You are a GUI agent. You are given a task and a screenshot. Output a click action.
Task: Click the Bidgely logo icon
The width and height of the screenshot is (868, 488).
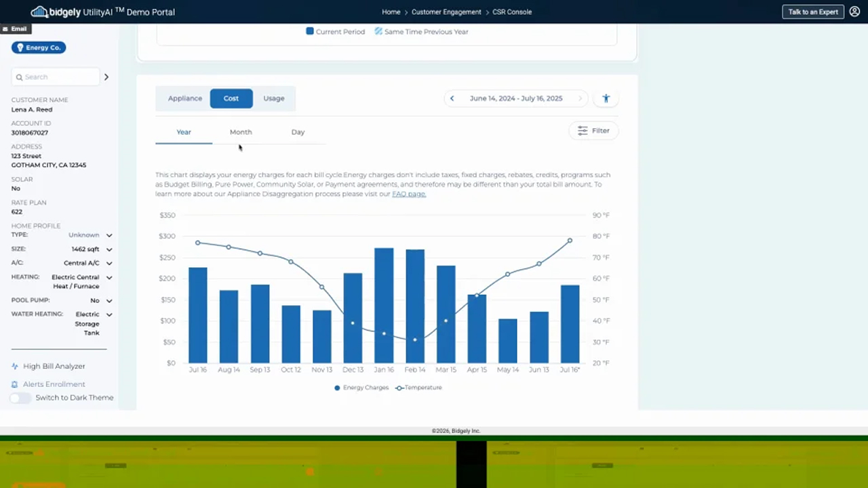click(x=39, y=12)
